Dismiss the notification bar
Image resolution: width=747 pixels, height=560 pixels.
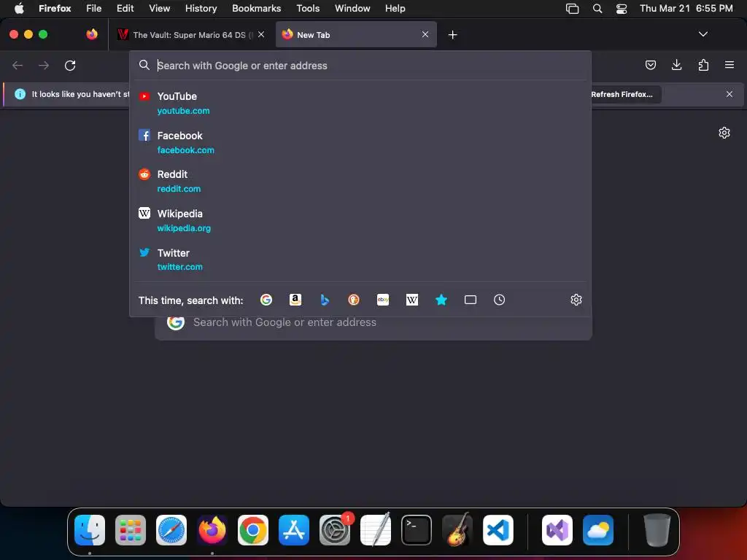click(x=729, y=94)
